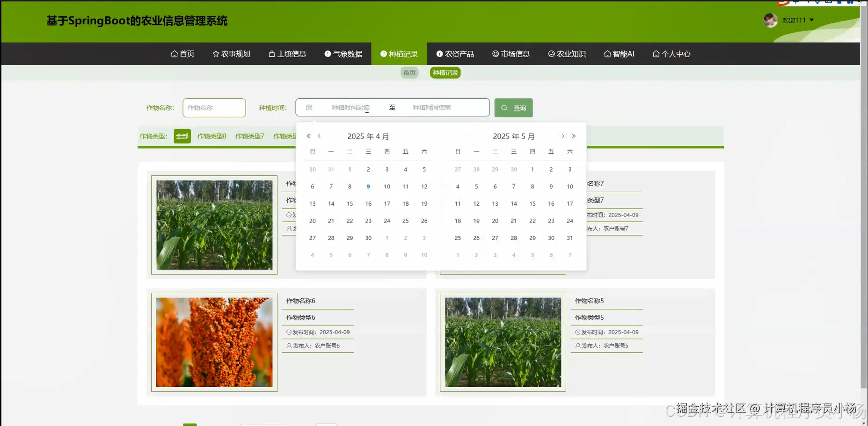Select greyed March 31 in the April panel
Viewport: 868px width, 426px height.
coord(331,169)
